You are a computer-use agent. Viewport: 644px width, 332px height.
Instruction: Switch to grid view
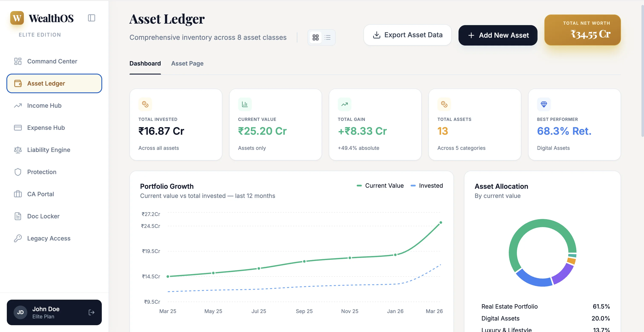tap(315, 37)
